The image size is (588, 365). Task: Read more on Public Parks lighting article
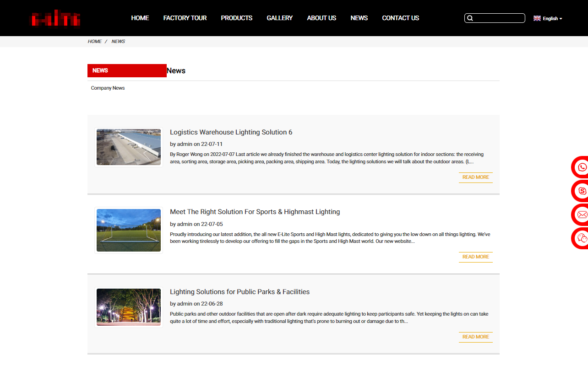(475, 337)
